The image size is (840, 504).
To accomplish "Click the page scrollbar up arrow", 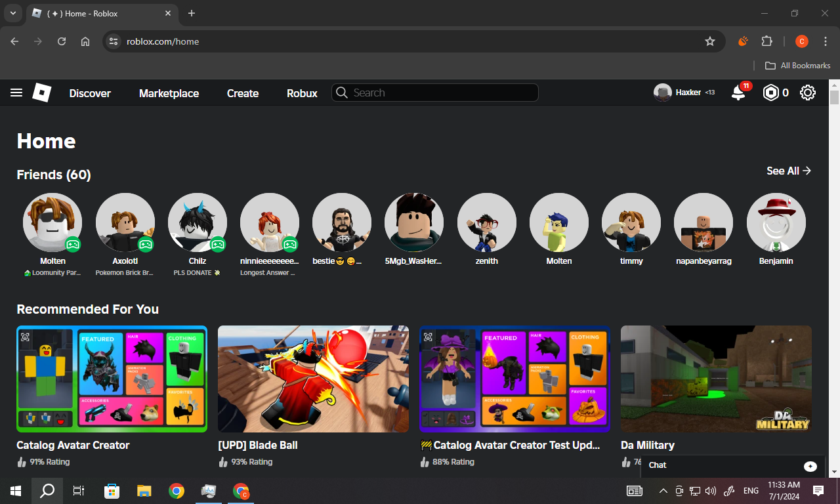I will (834, 85).
